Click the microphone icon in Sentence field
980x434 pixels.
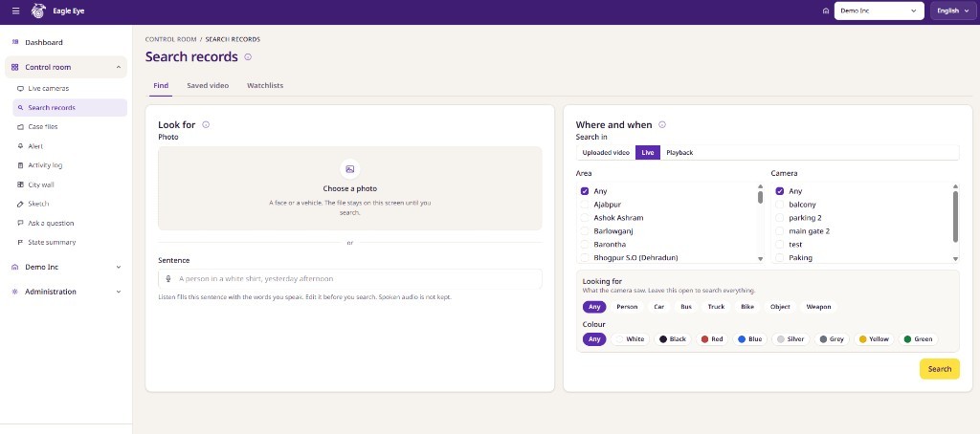(168, 279)
